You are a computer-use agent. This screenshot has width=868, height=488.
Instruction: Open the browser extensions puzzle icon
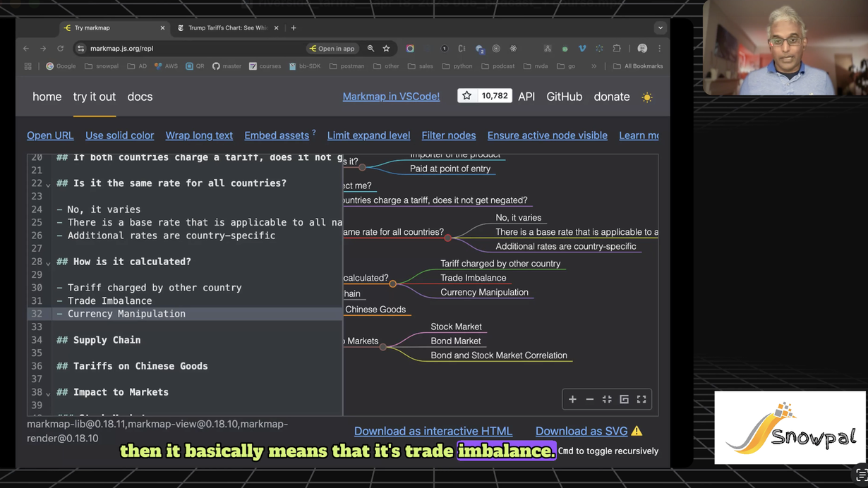point(617,49)
